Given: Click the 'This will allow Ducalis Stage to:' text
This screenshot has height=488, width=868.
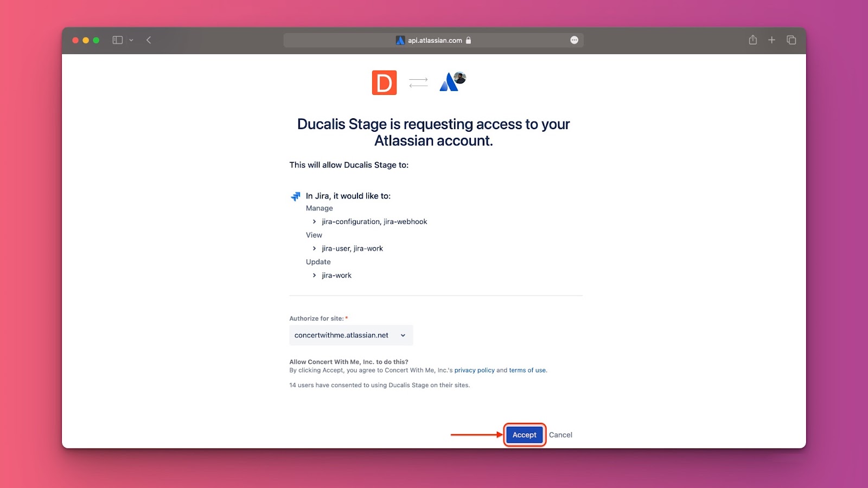Looking at the screenshot, I should [x=349, y=165].
